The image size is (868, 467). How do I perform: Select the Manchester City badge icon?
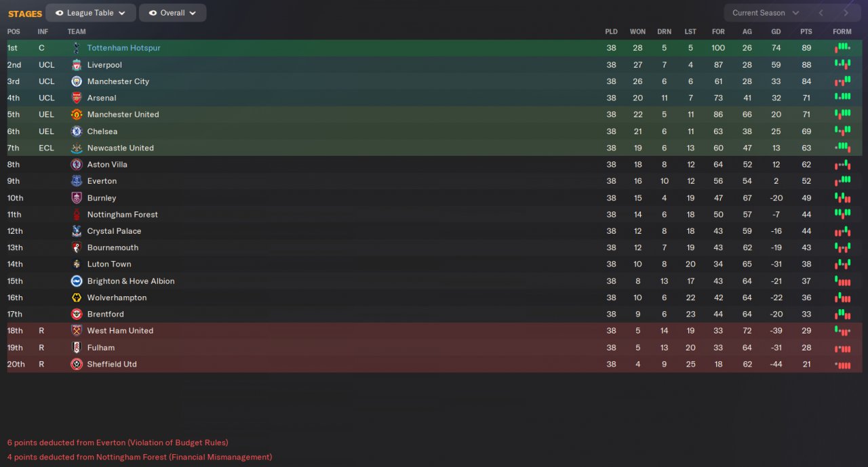77,81
